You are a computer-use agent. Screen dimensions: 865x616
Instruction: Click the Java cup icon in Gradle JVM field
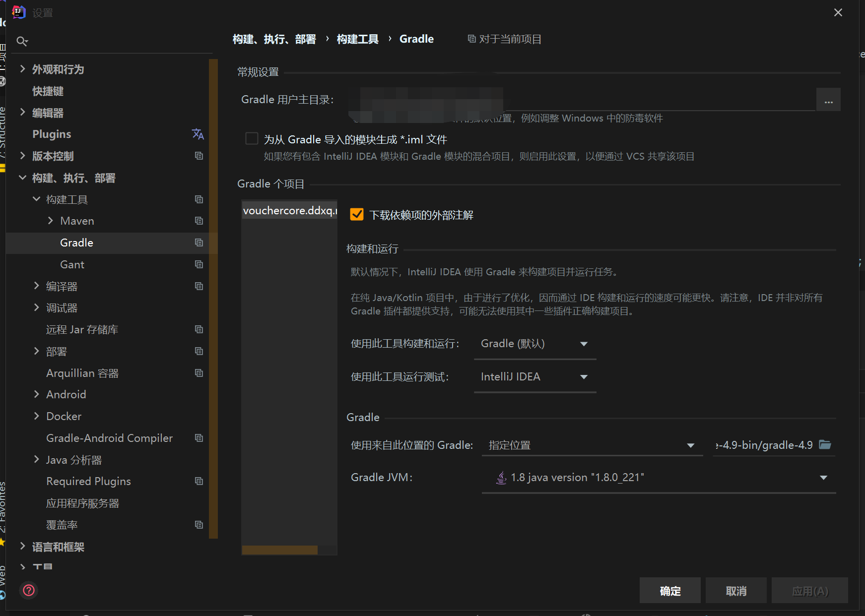click(x=502, y=477)
